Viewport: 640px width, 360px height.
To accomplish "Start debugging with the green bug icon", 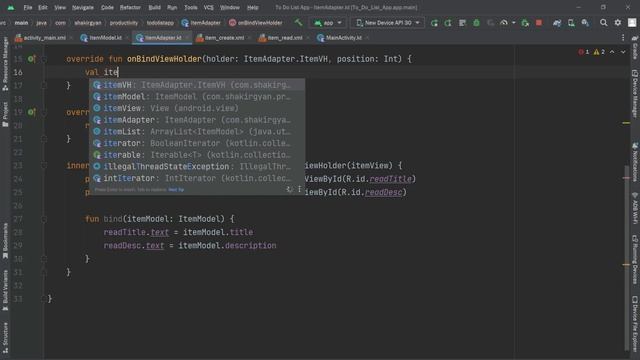I will click(x=476, y=23).
